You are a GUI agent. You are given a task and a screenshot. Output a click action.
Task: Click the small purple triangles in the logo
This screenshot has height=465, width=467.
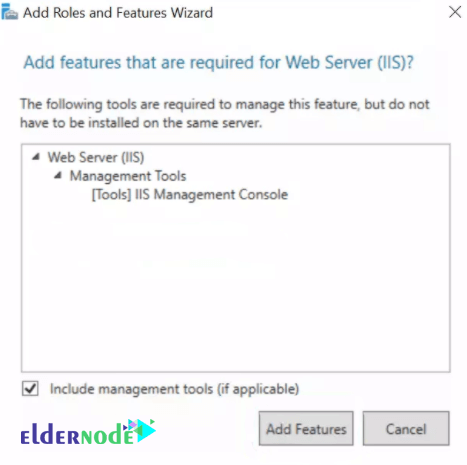[x=129, y=425]
